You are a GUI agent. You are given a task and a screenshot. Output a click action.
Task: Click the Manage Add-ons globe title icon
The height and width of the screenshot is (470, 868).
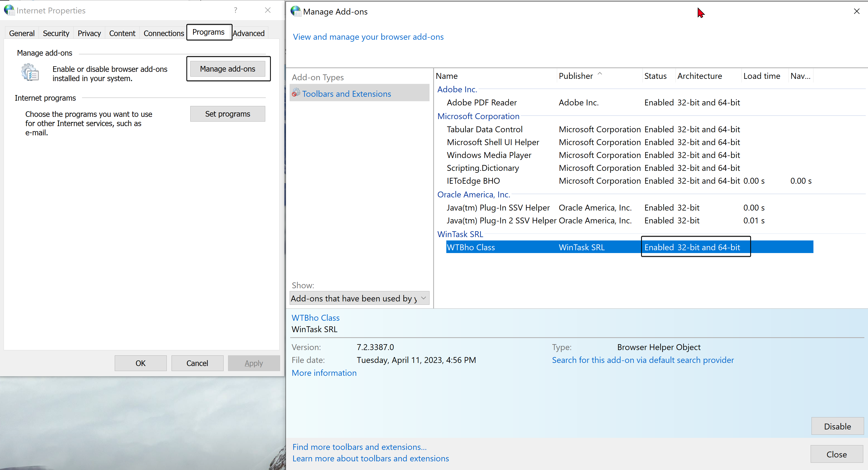pos(295,11)
